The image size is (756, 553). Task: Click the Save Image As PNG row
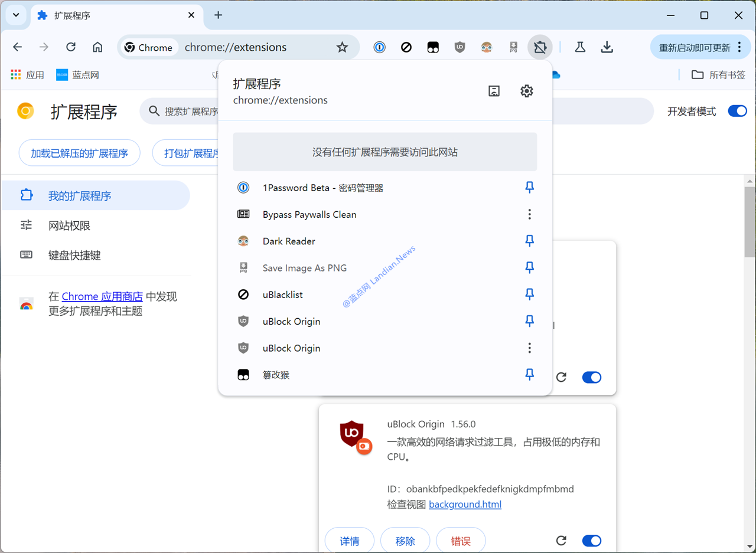(385, 268)
